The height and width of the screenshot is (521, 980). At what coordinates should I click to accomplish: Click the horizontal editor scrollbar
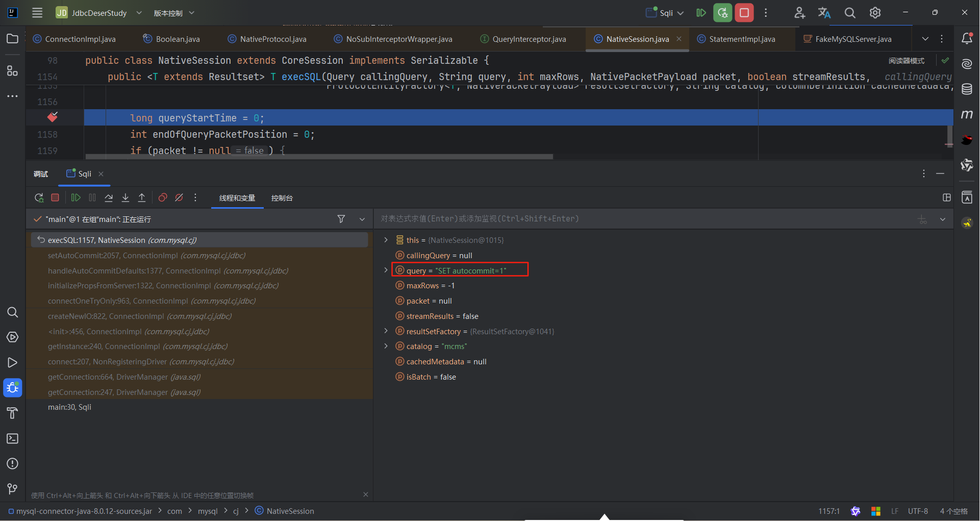[x=319, y=157]
